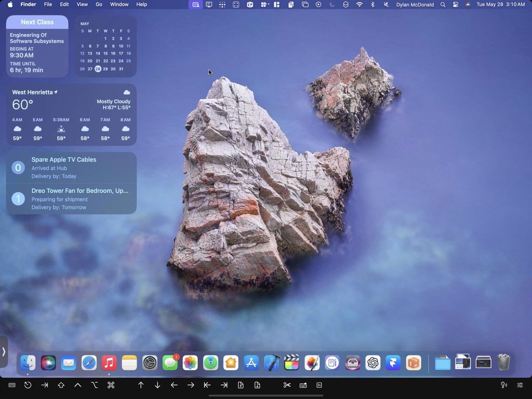Toggle the Command modifier key

click(x=111, y=385)
